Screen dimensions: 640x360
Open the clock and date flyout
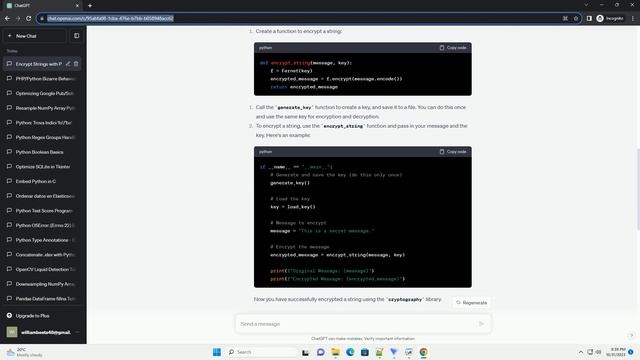point(616,352)
